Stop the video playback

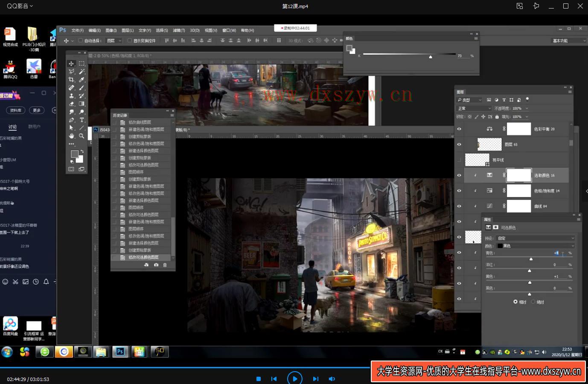coord(259,379)
